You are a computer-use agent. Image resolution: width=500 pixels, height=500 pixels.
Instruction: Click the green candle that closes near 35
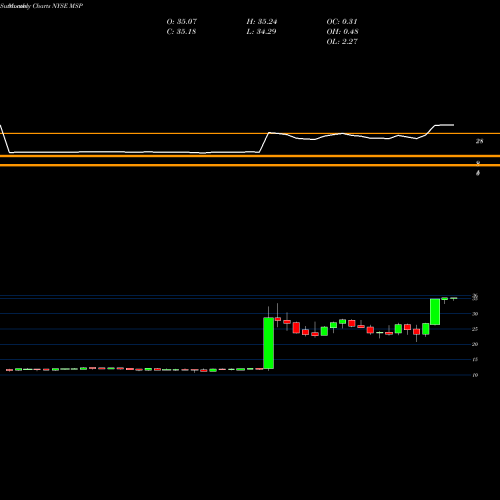[435, 312]
